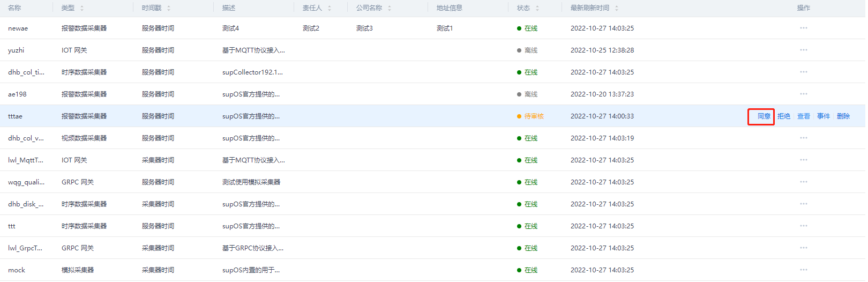Open ellipsis menu for wqg_quali row
The width and height of the screenshot is (868, 282).
[803, 182]
